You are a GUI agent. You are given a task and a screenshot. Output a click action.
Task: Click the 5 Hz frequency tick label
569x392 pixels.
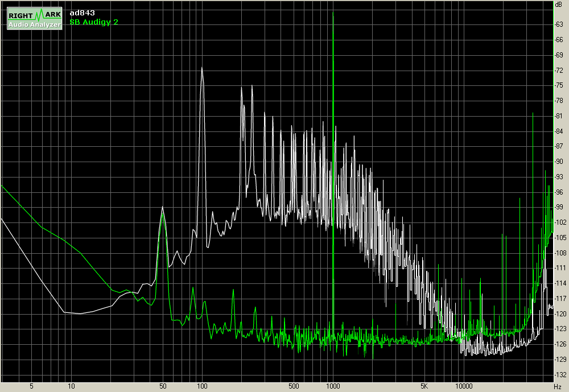pyautogui.click(x=31, y=386)
